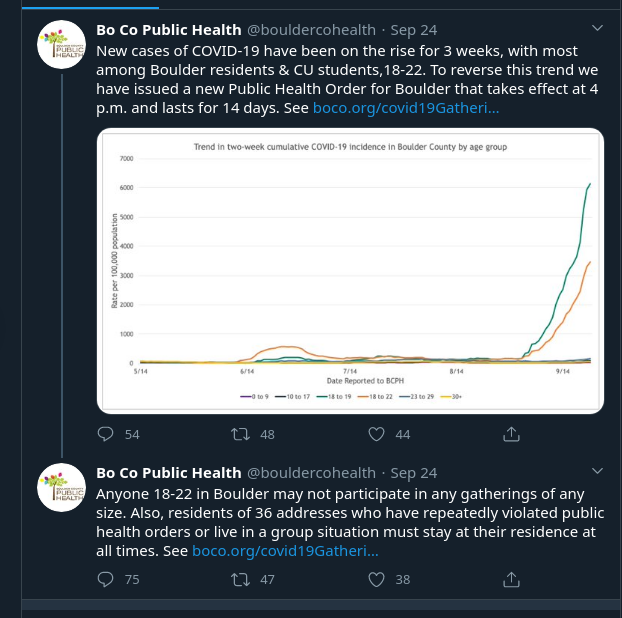
Task: Retweet the tweet containing the incidence chart
Action: [240, 434]
